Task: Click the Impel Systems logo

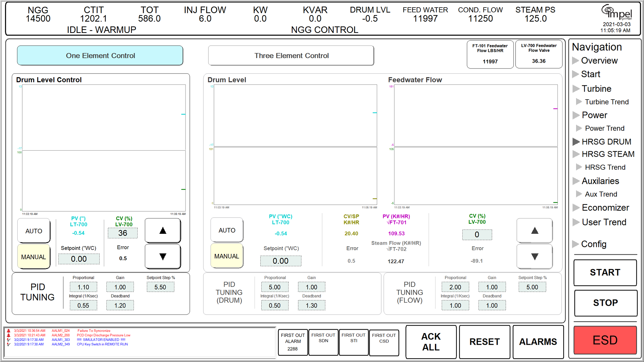Action: (616, 12)
